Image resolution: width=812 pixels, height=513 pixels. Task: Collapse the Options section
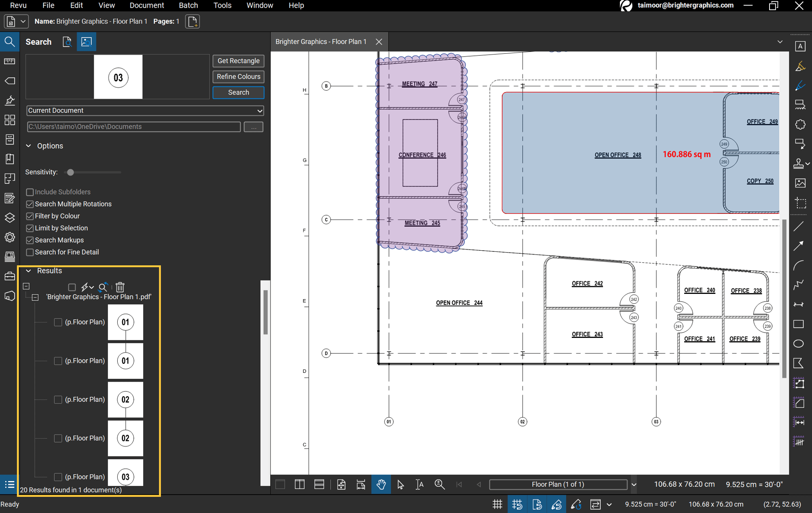tap(28, 146)
